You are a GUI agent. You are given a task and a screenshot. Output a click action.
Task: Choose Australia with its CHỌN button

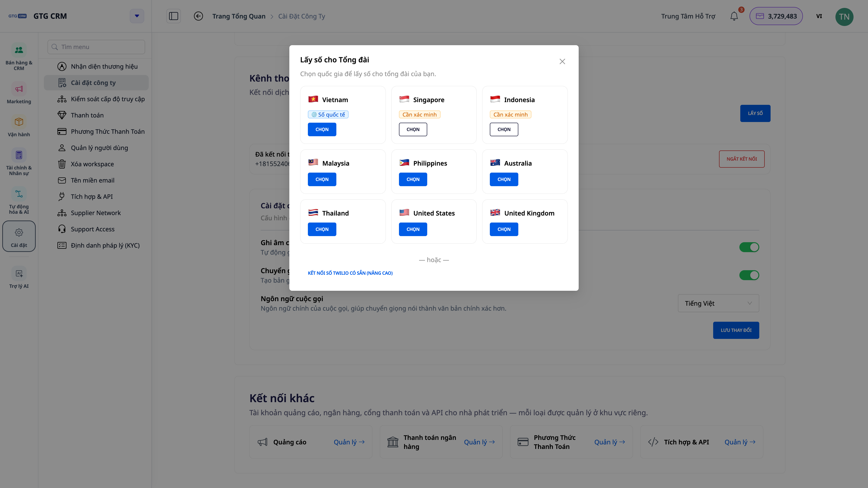504,179
